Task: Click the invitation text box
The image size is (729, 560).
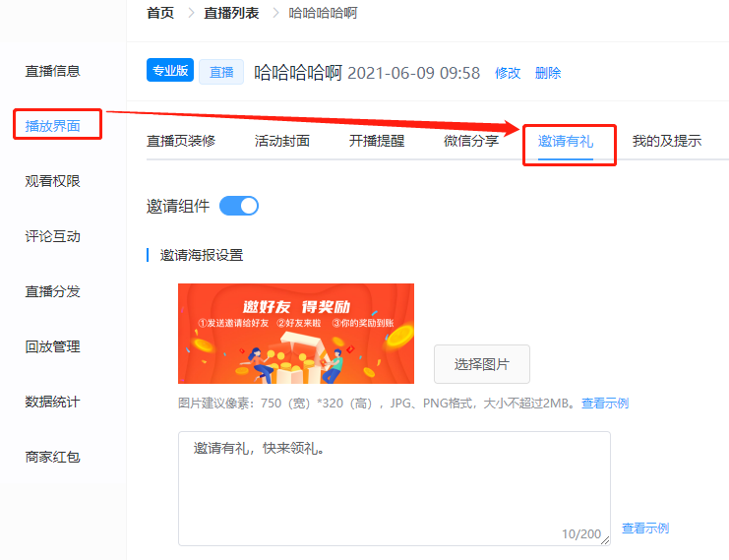Action: (395, 488)
